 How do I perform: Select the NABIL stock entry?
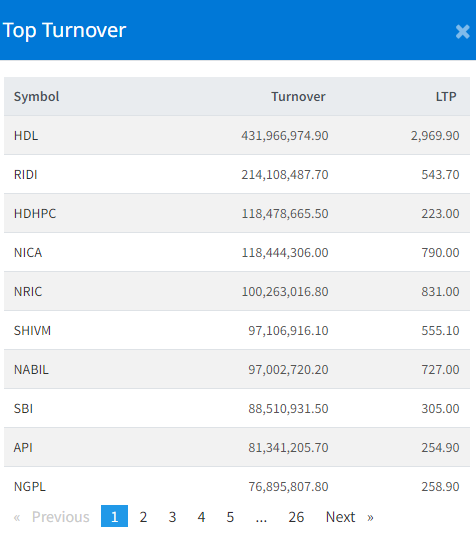[237, 369]
